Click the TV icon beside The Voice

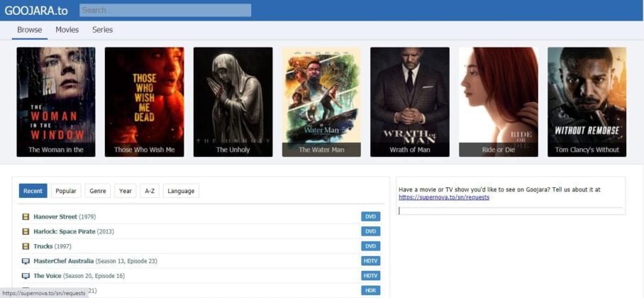[x=26, y=276]
